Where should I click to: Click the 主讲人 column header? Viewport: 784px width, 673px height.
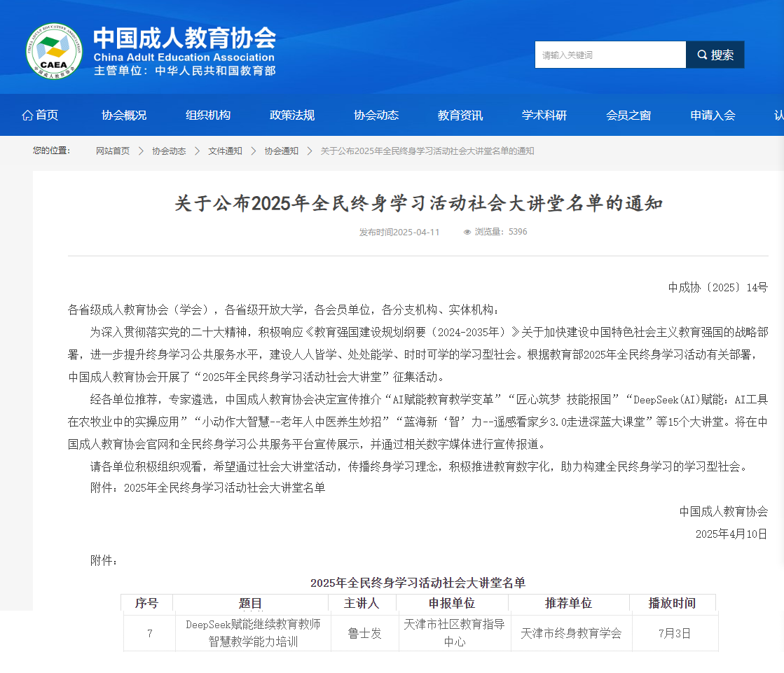coord(362,603)
